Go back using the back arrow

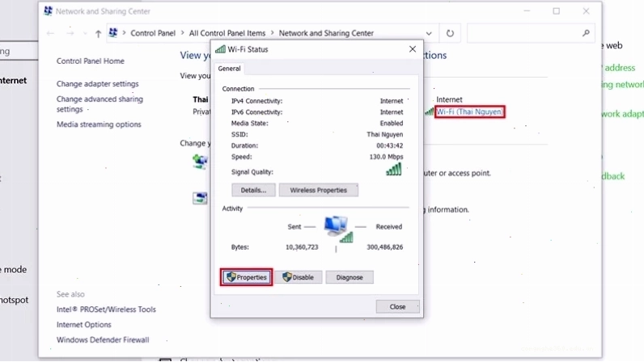pos(50,33)
